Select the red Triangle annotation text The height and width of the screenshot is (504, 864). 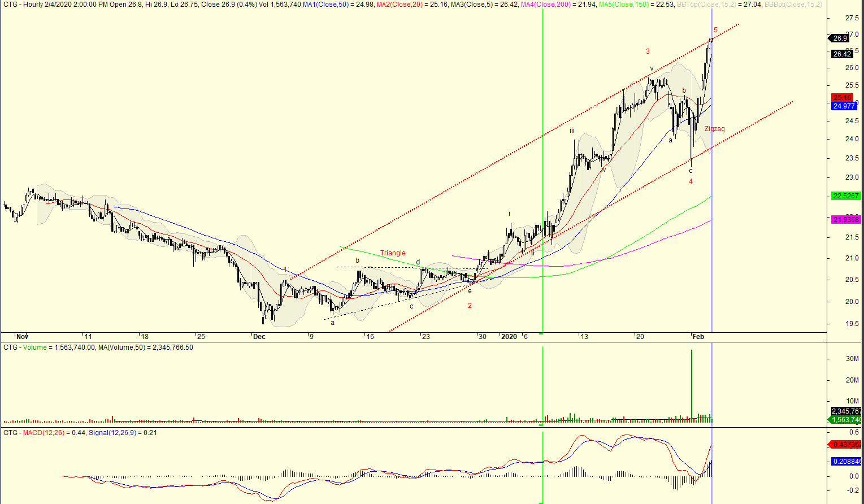(x=392, y=253)
